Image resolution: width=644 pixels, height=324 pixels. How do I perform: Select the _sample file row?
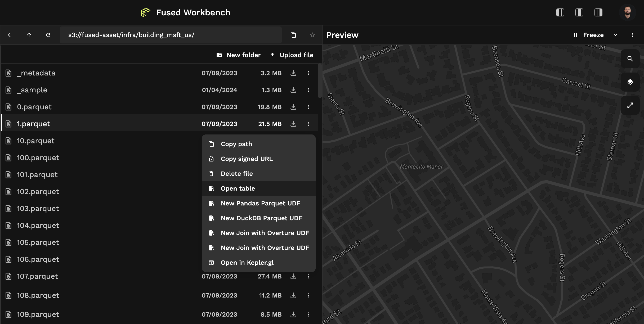[159, 90]
